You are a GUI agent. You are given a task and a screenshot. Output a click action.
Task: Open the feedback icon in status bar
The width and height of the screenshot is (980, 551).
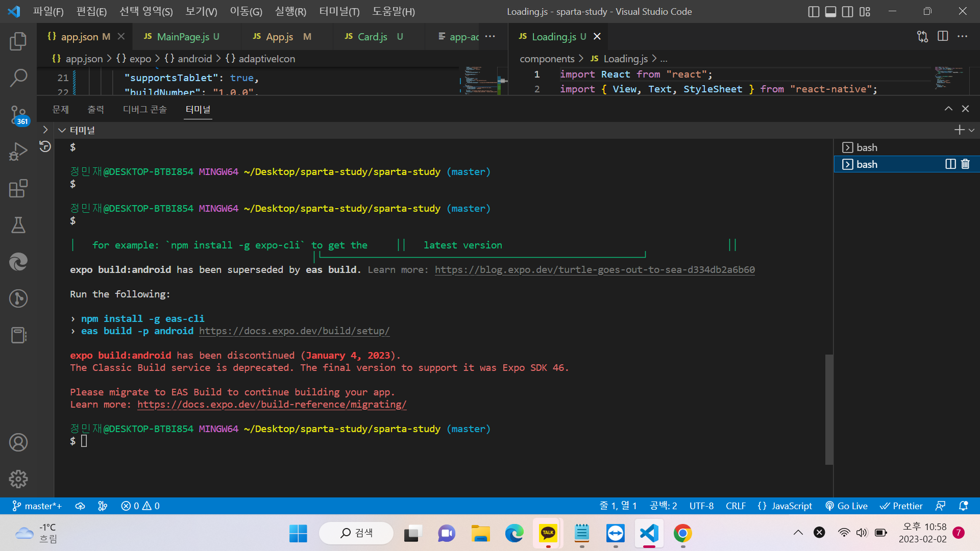(940, 506)
